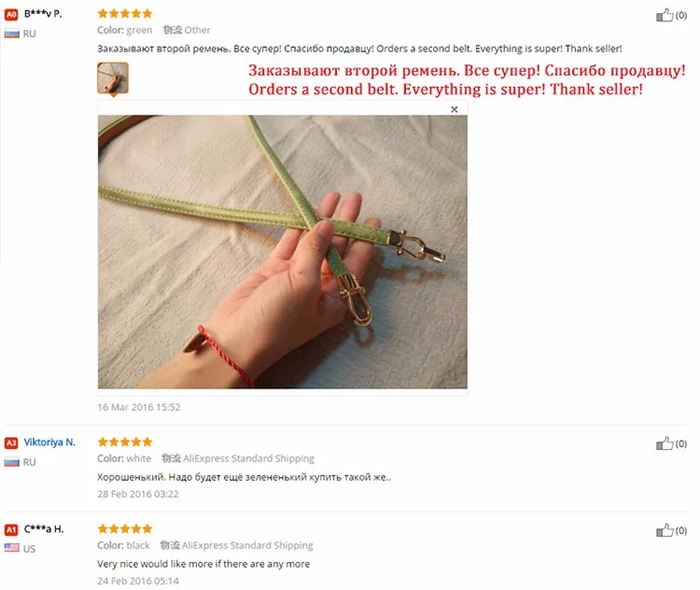Click the US flag under C***a H.
Viewport: 700px width, 590px height.
click(x=11, y=548)
